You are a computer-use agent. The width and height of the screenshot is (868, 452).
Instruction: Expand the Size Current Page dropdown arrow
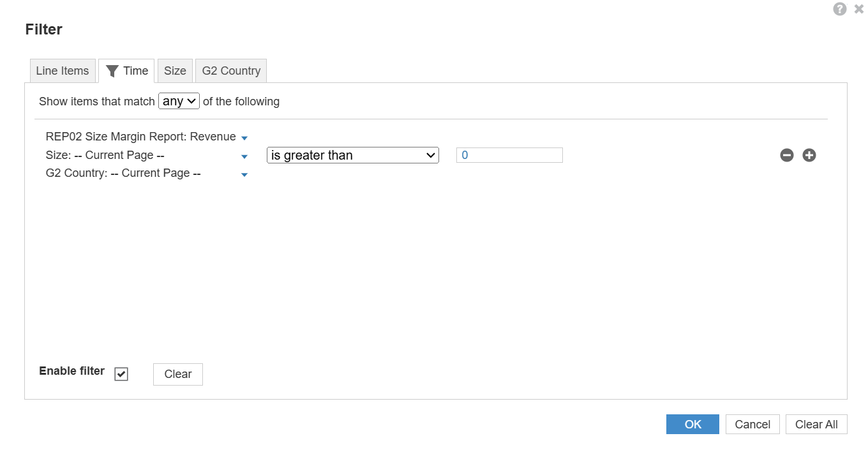point(244,156)
